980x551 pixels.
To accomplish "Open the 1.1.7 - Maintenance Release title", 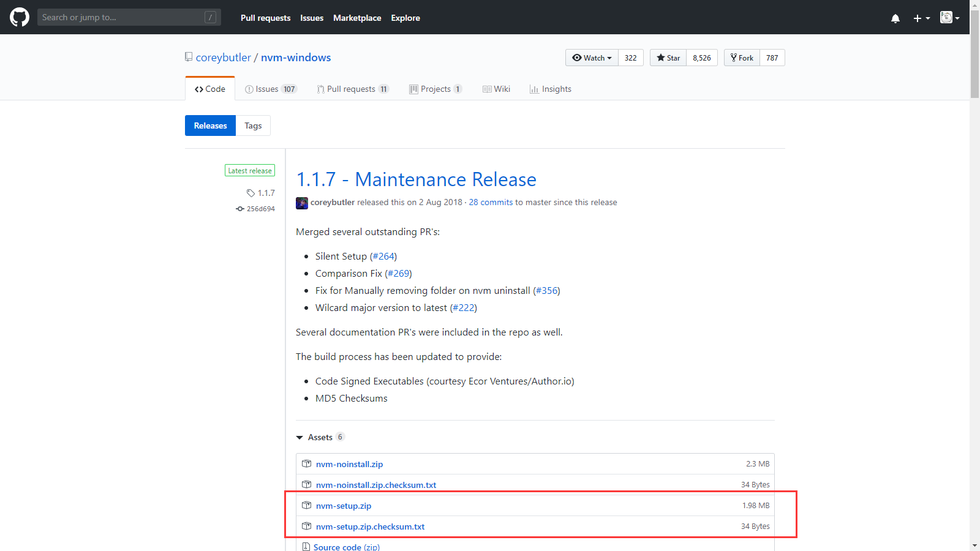I will (416, 179).
